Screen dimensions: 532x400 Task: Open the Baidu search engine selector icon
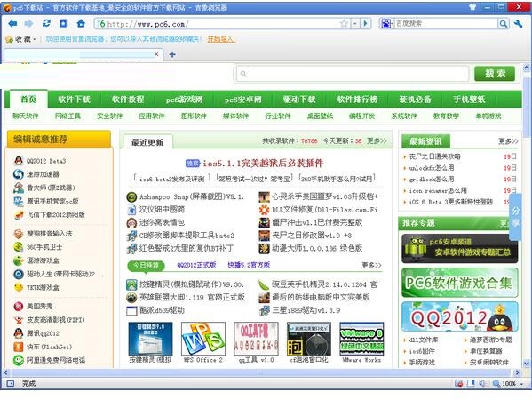pos(386,23)
